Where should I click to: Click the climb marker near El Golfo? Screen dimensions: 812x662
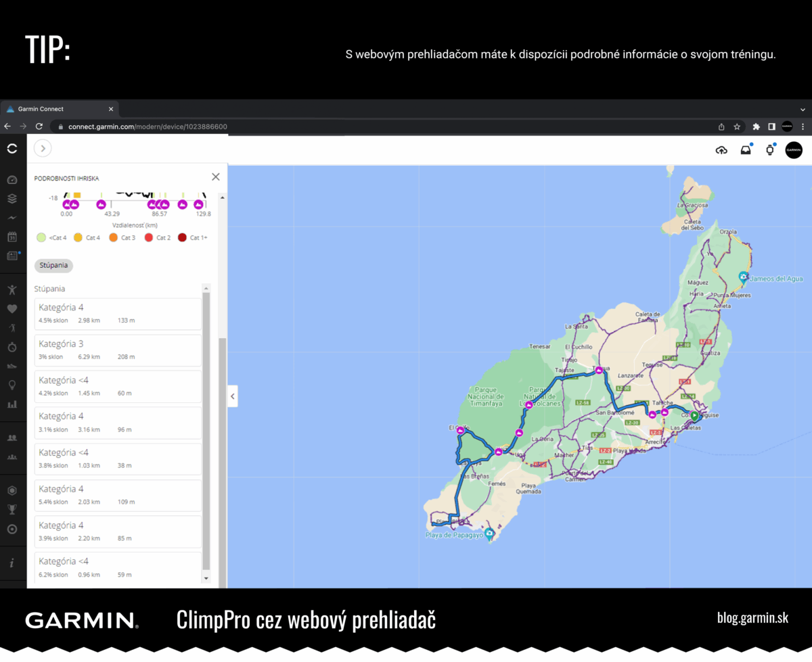point(460,430)
